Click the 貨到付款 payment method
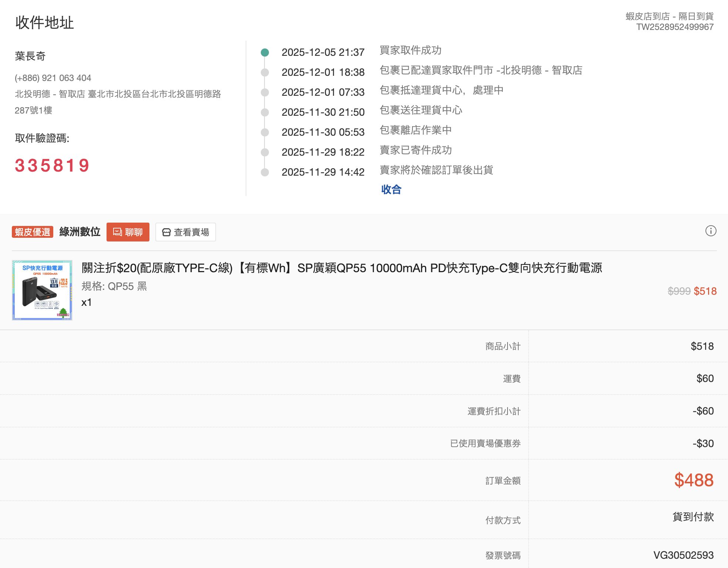The image size is (728, 568). click(693, 517)
